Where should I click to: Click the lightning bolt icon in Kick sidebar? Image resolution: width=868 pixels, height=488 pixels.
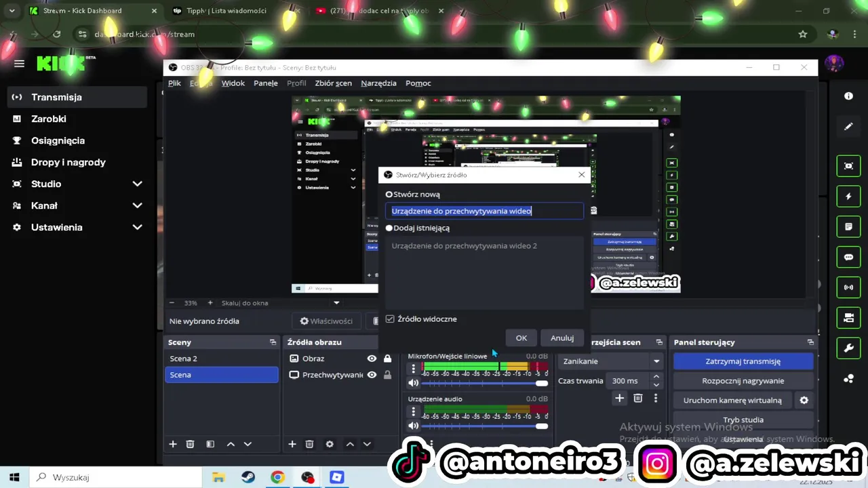(x=848, y=197)
